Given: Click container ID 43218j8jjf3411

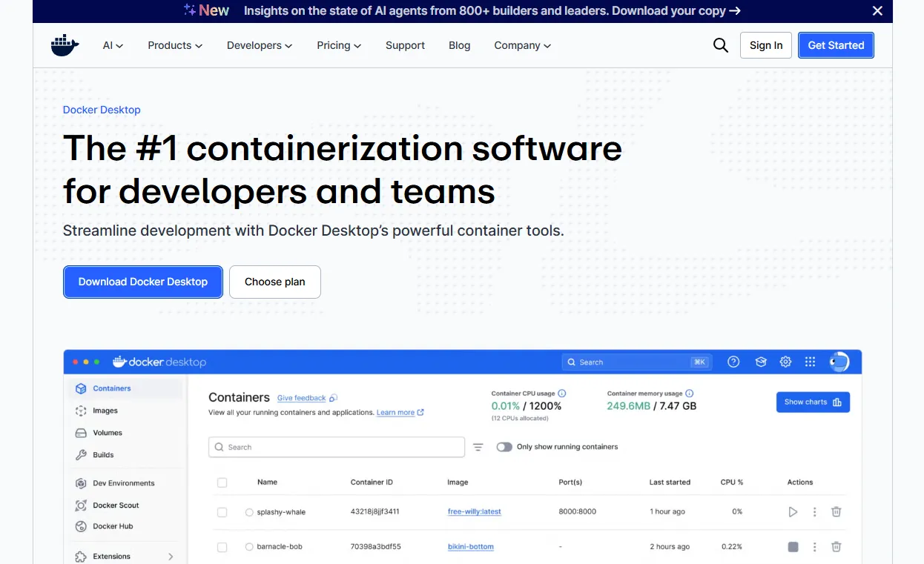Looking at the screenshot, I should click(x=375, y=511).
